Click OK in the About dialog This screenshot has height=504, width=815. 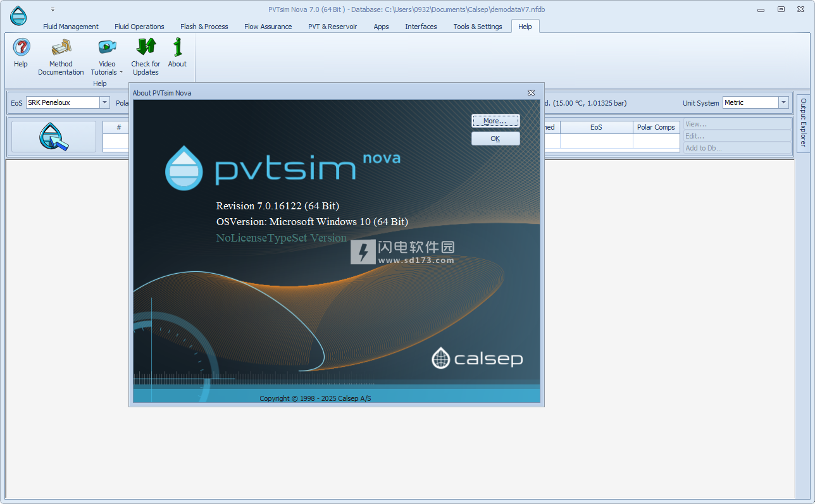[x=495, y=138]
